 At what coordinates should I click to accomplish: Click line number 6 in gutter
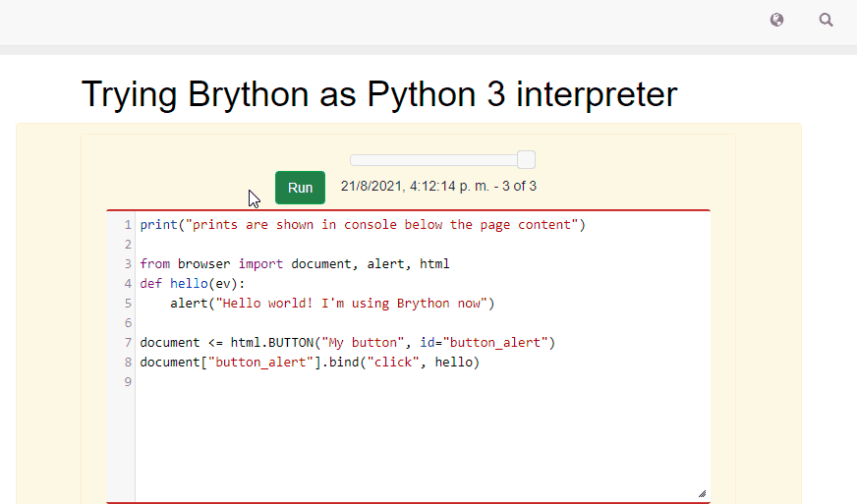128,323
